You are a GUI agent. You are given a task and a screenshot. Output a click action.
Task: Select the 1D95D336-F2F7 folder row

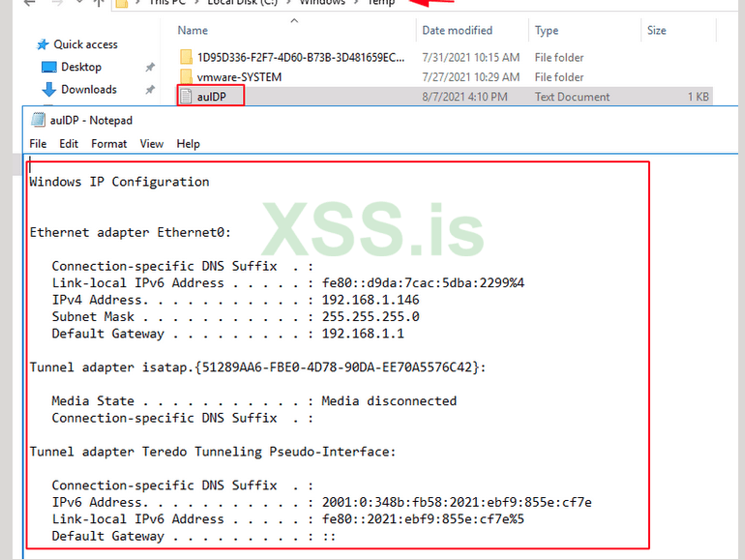click(x=444, y=57)
